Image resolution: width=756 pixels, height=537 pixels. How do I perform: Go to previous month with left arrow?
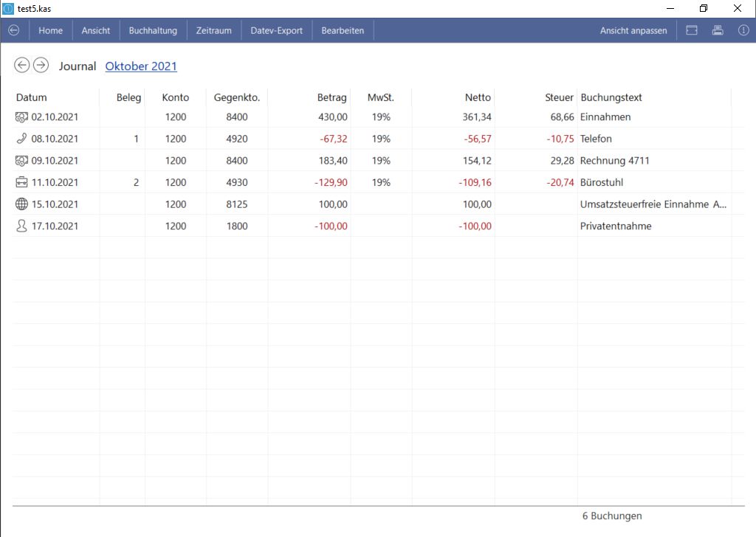pos(22,66)
